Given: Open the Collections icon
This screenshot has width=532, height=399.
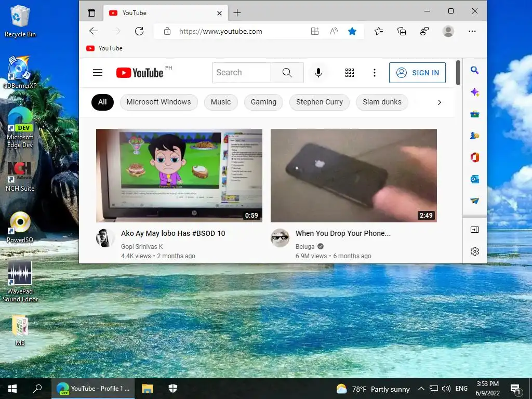Looking at the screenshot, I should click(402, 31).
